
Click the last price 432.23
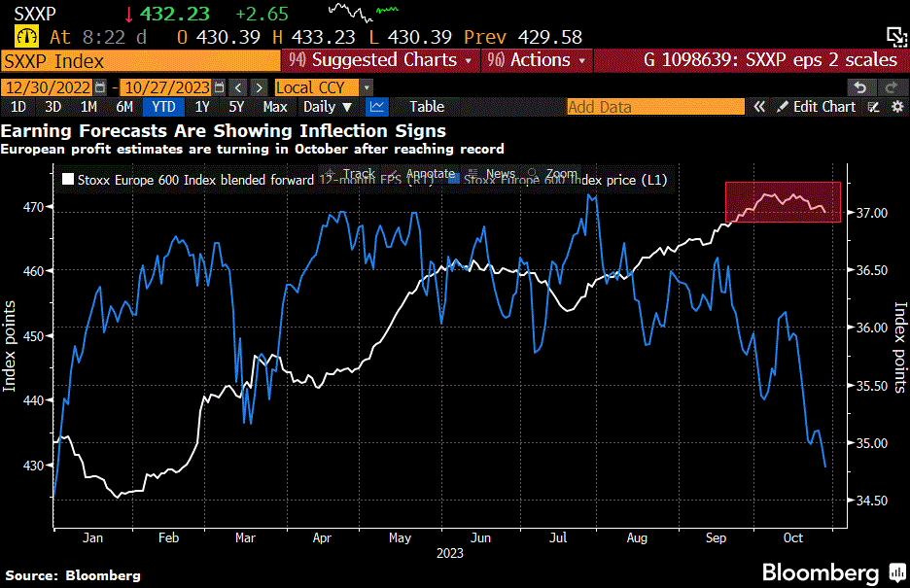[175, 14]
